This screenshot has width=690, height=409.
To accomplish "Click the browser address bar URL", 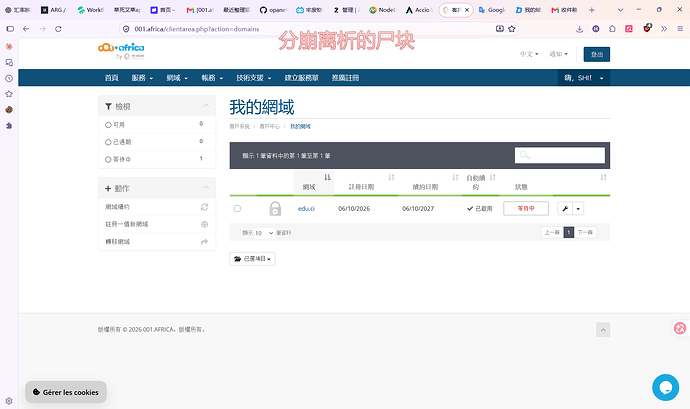I will tap(197, 29).
